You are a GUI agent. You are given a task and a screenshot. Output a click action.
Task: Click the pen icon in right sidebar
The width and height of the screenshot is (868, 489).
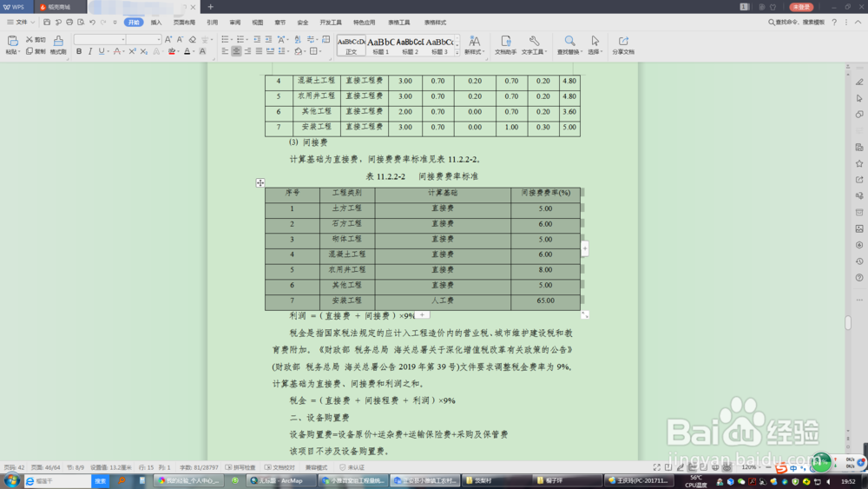coord(859,82)
